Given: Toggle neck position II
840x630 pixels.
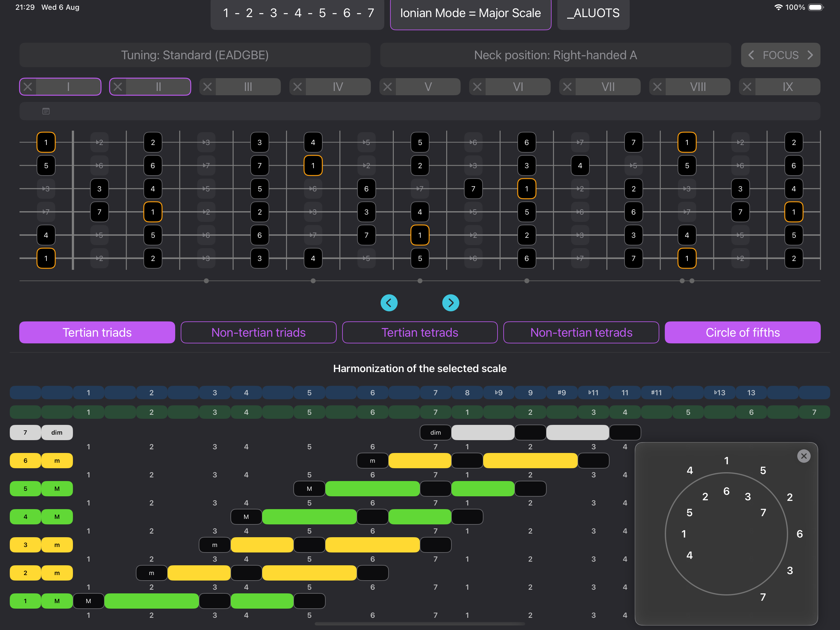Looking at the screenshot, I should click(158, 87).
